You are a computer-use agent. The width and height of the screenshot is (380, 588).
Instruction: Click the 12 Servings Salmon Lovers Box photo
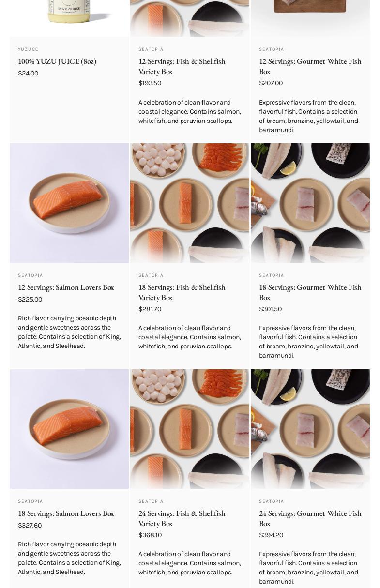tap(69, 203)
